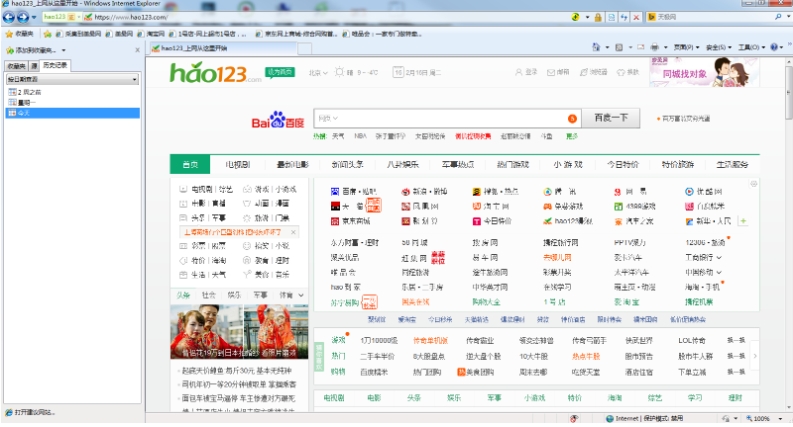Expand the 中国移动 dropdown arrow
This screenshot has height=427, width=793.
coord(719,272)
